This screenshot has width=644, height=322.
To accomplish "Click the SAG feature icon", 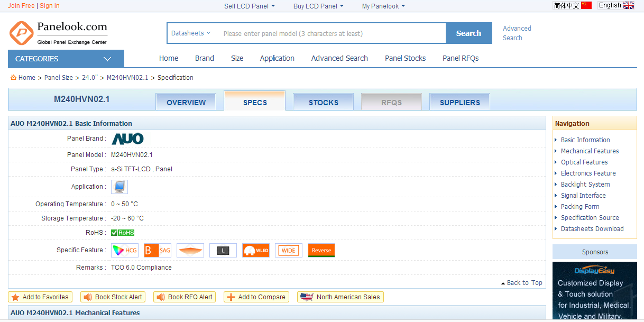I will (x=158, y=251).
